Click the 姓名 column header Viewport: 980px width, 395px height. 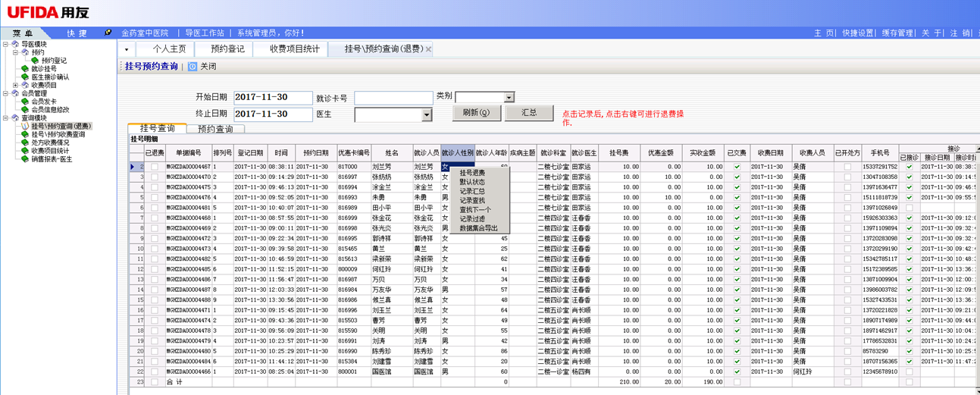(392, 152)
